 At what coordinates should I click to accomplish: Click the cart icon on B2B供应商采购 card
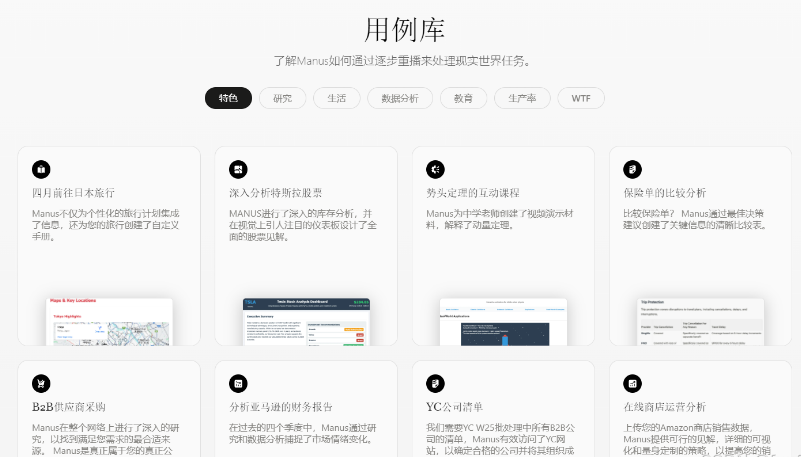pyautogui.click(x=41, y=383)
